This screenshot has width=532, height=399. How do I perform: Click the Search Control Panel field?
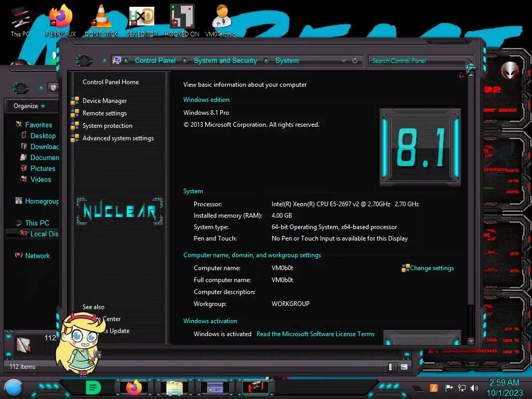(418, 61)
